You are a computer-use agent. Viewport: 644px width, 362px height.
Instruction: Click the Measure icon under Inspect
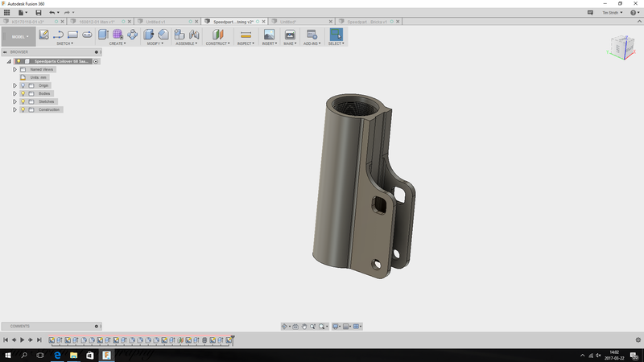246,35
